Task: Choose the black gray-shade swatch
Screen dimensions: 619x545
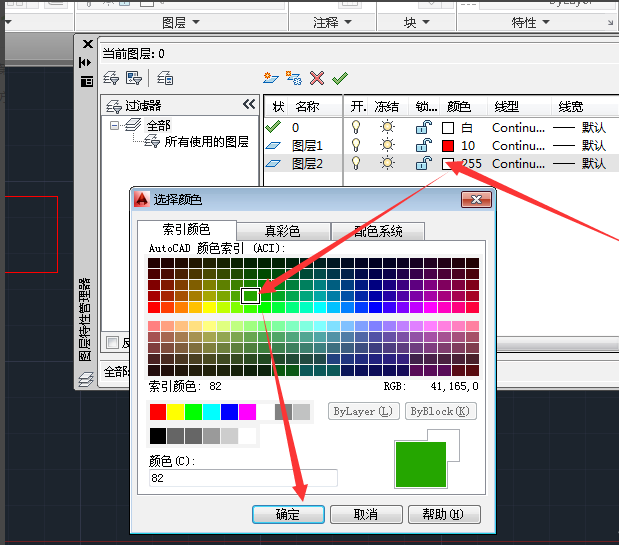Action: (x=158, y=436)
